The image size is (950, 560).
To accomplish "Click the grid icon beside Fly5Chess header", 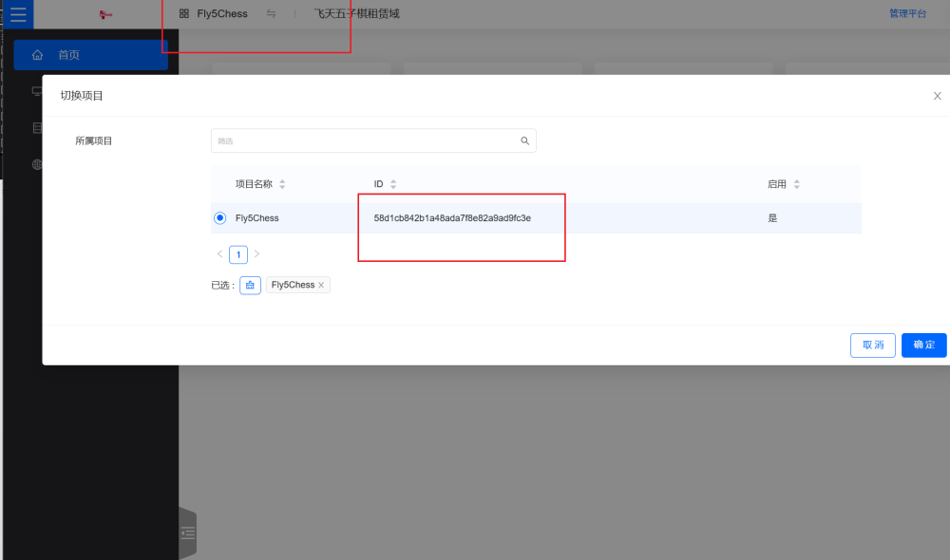I will coord(184,14).
